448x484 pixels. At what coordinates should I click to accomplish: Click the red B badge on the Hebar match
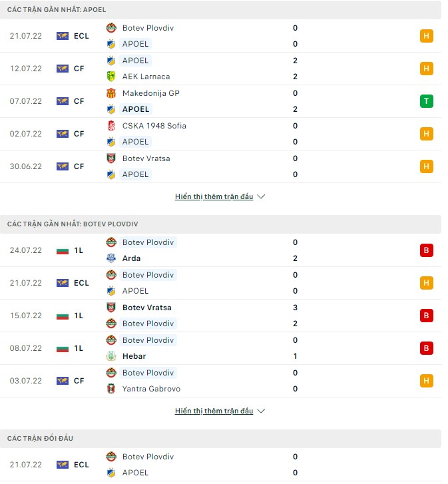pos(427,348)
